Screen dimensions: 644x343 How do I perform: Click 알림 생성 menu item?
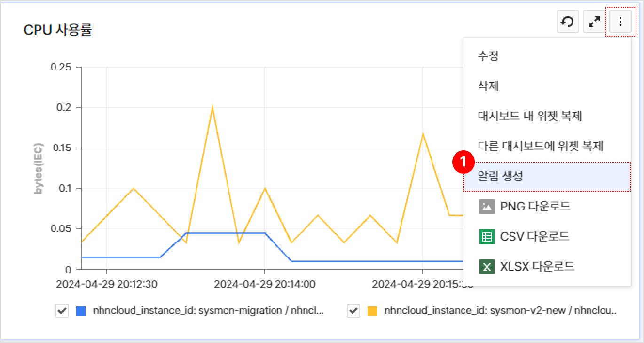click(500, 176)
